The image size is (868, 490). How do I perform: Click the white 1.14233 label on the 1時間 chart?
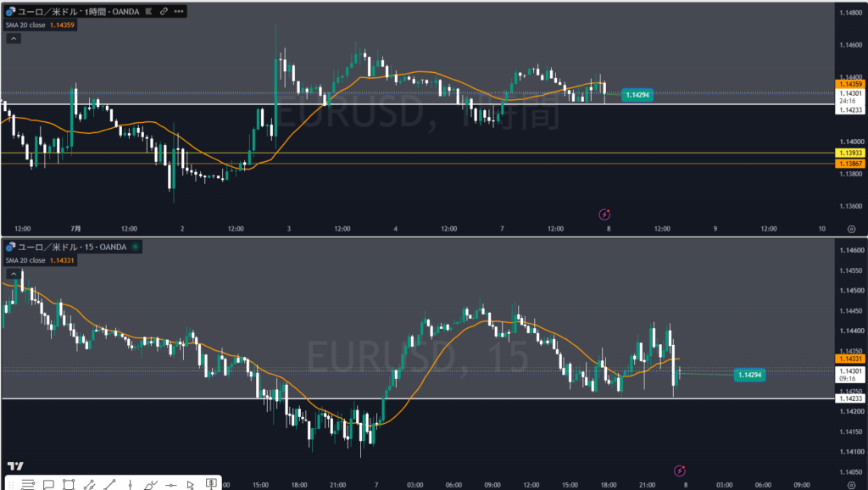pyautogui.click(x=850, y=109)
